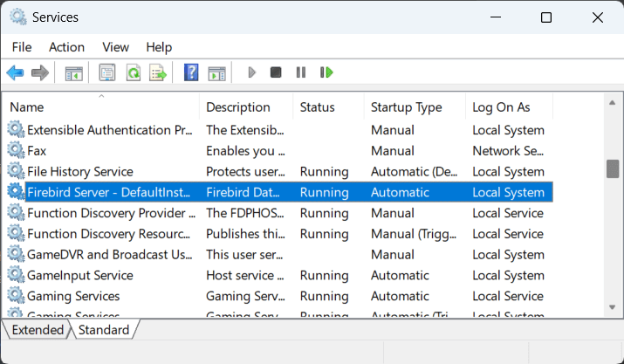Open the Action menu
The image size is (624, 364).
[66, 47]
